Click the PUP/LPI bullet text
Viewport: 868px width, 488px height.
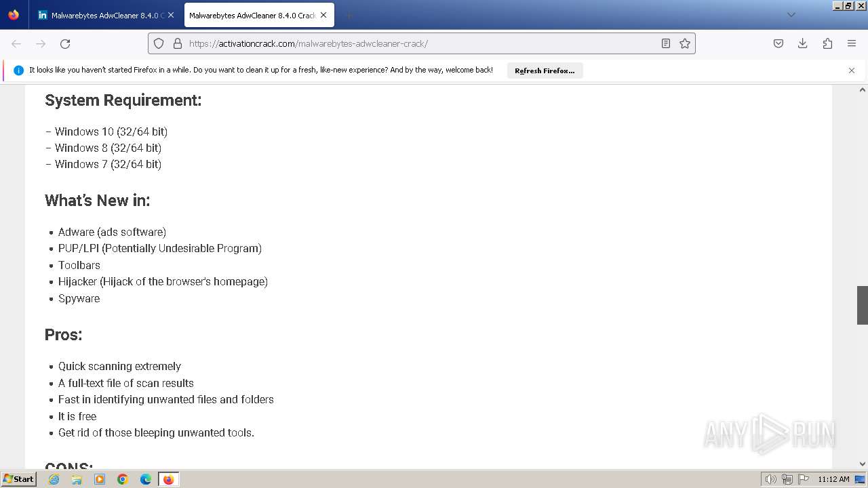click(x=160, y=248)
